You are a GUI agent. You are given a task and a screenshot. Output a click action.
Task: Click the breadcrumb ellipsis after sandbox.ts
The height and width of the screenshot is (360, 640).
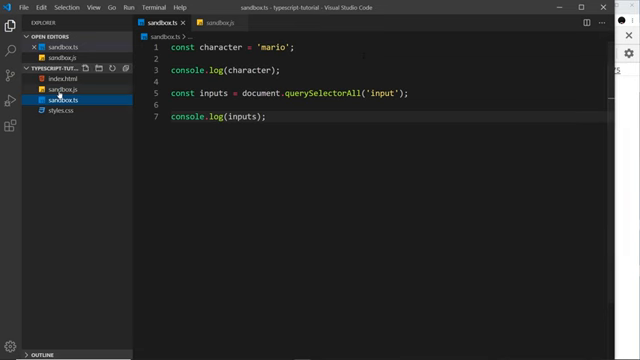pos(190,37)
